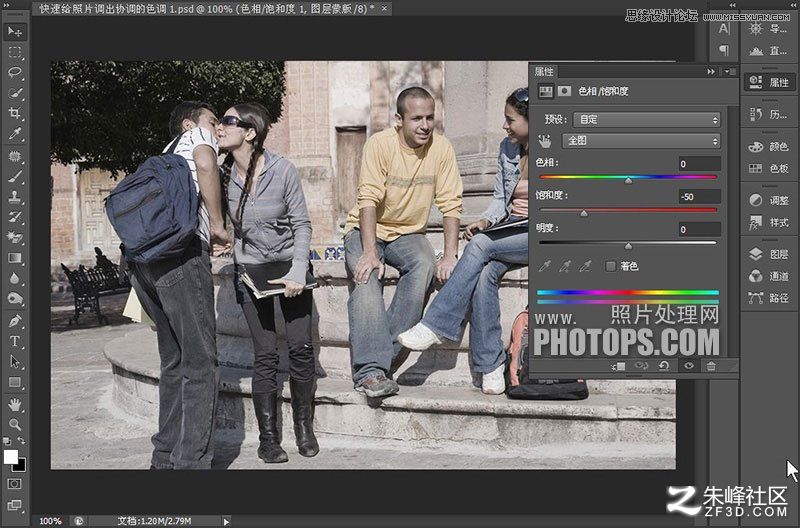This screenshot has width=800, height=528.
Task: Select the subtract-from-sample eyedropper
Action: 585,266
